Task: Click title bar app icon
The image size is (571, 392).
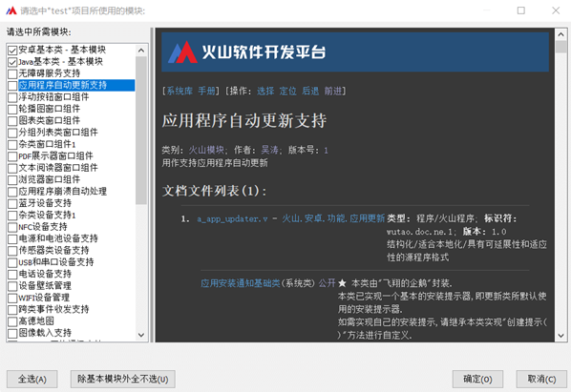Action: 11,10
